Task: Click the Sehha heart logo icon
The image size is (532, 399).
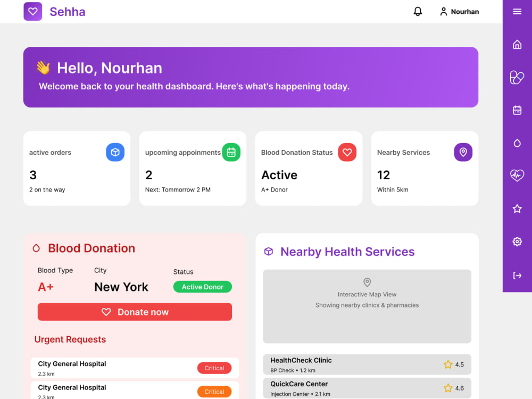Action: pyautogui.click(x=32, y=12)
